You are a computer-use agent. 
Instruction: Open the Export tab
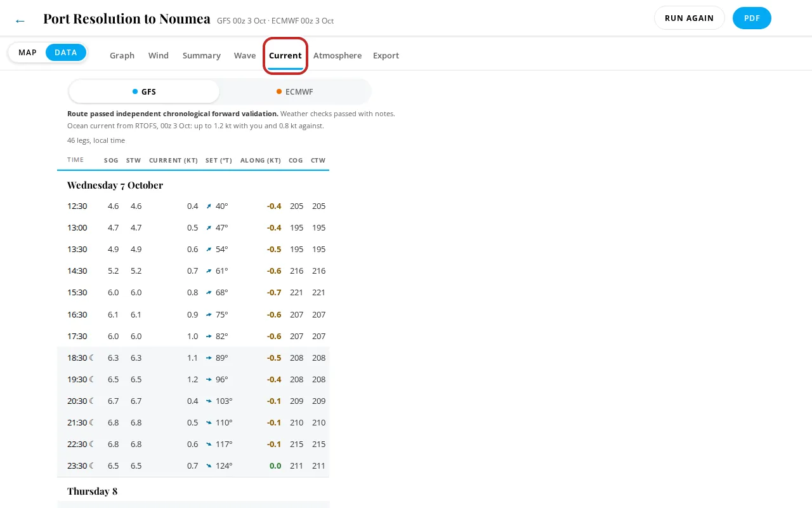(x=386, y=55)
